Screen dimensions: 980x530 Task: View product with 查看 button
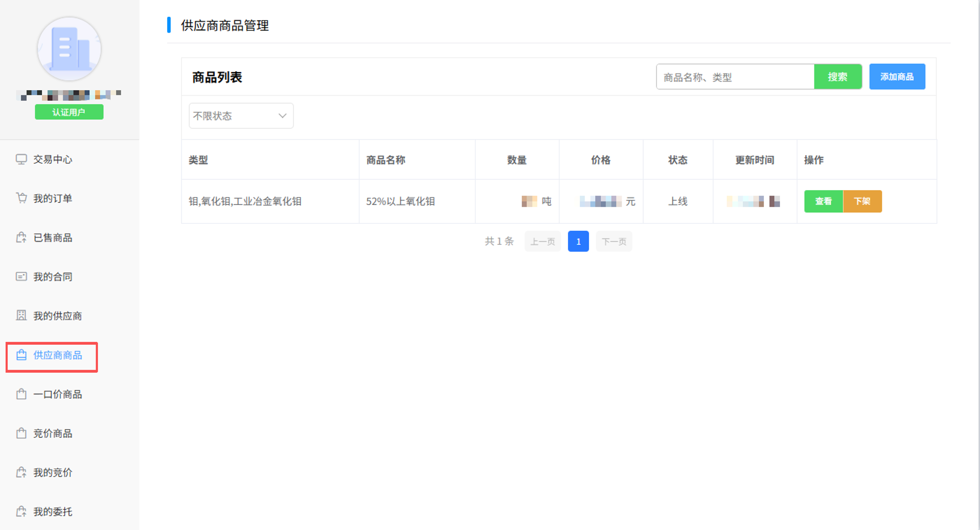coord(823,201)
